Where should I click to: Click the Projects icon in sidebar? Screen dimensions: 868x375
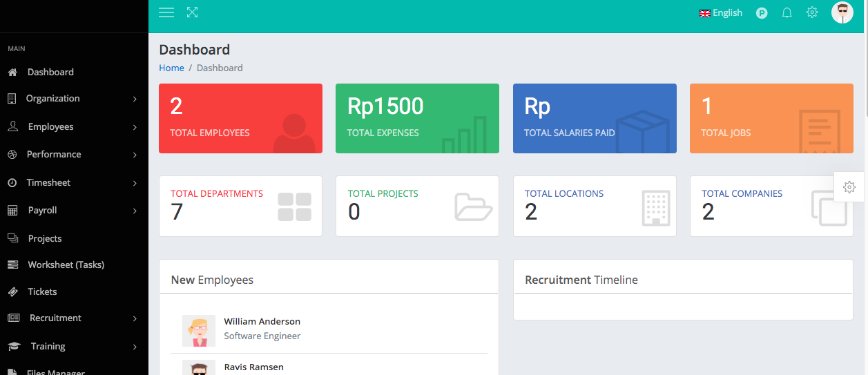tap(12, 238)
